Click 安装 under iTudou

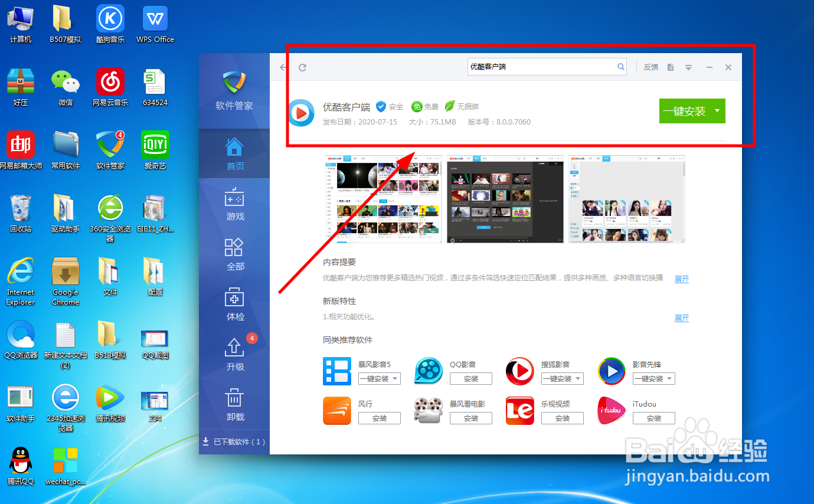[654, 418]
